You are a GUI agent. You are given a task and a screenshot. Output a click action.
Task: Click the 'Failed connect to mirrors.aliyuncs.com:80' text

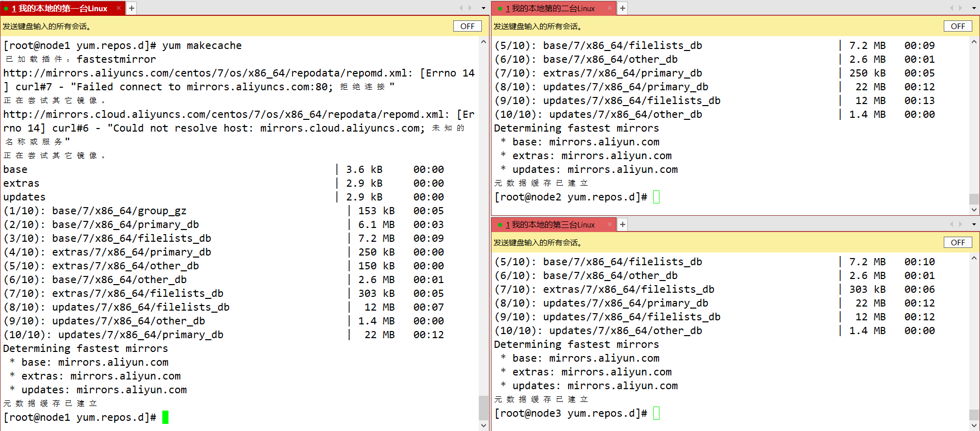click(x=202, y=87)
